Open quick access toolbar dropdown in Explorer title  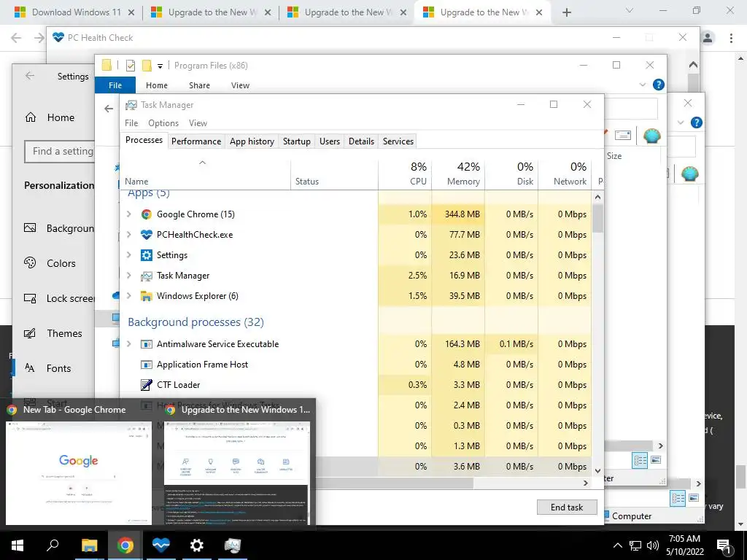pyautogui.click(x=160, y=66)
